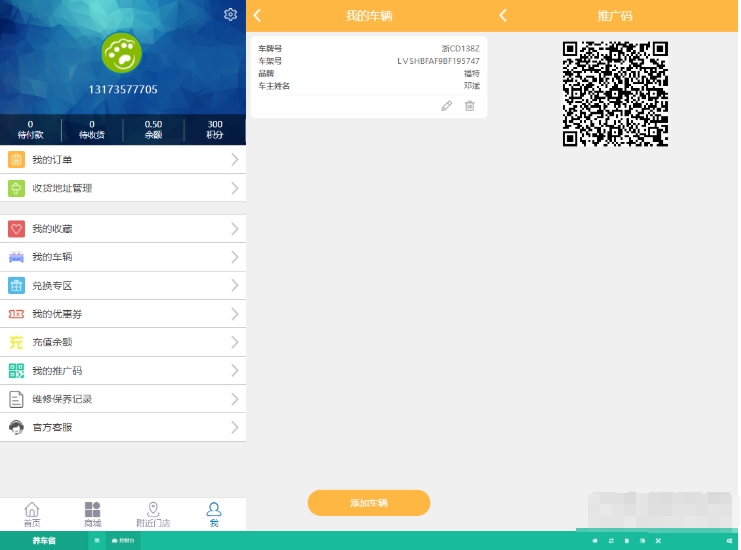Expand the 充值余额 row chevron
Image resolution: width=741 pixels, height=550 pixels.
point(234,342)
